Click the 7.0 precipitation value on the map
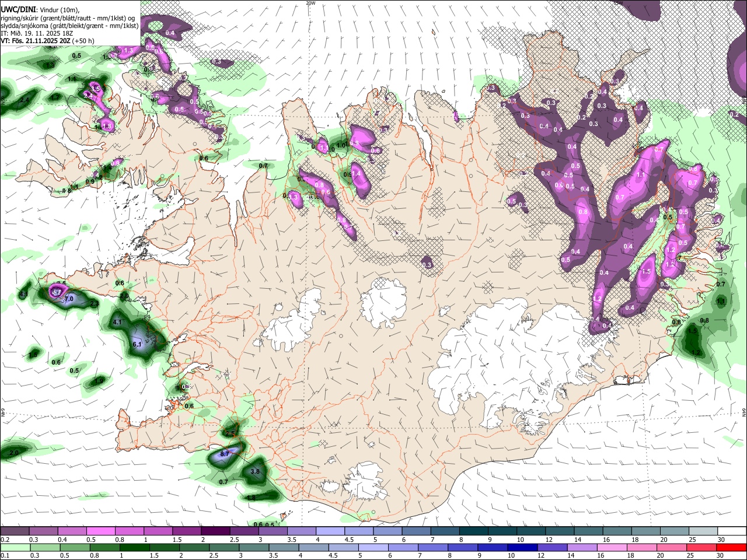Viewport: 747px width, 560px height. (68, 298)
